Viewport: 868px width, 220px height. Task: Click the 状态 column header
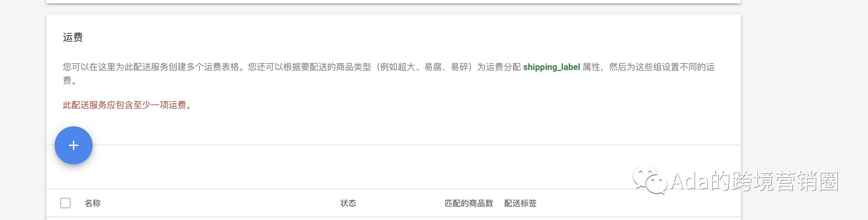[348, 203]
